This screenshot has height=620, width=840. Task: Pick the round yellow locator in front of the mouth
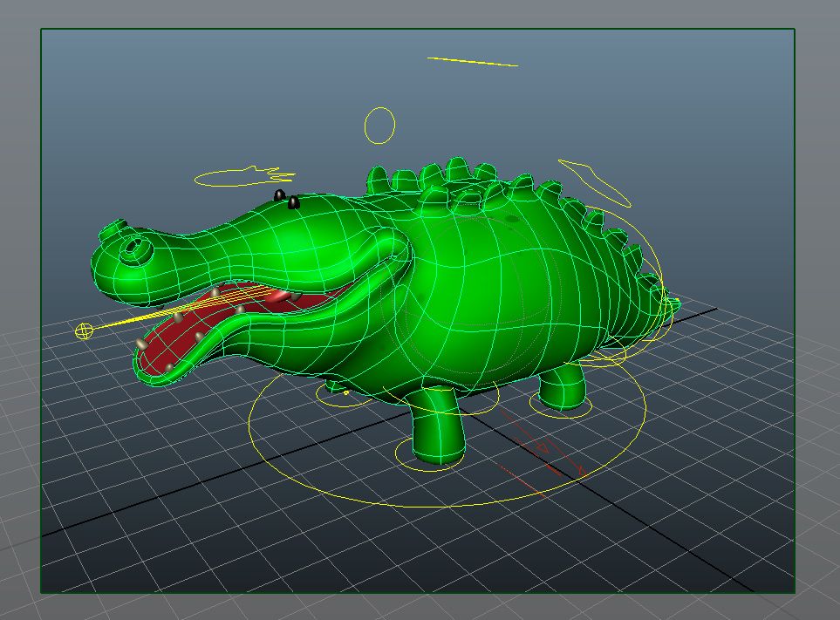(x=85, y=330)
